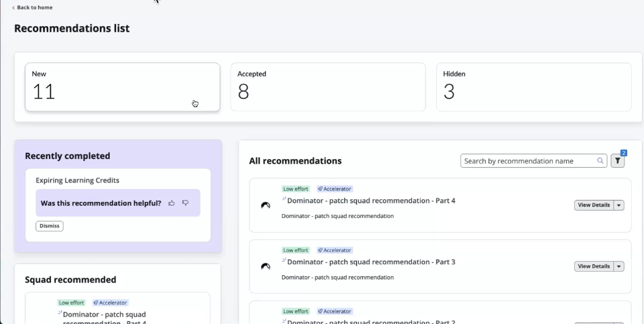Click Part 3 subtitle Dominator - patch squad recommendation
The height and width of the screenshot is (324, 644).
tap(337, 277)
